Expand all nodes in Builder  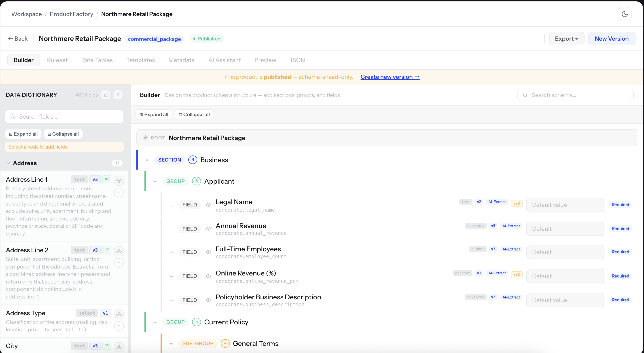(x=154, y=114)
